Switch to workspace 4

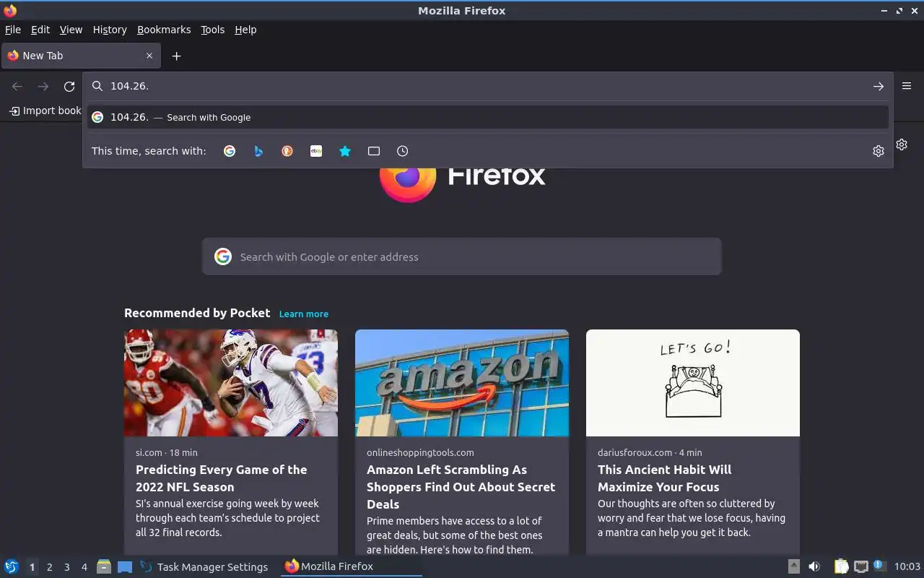point(84,567)
